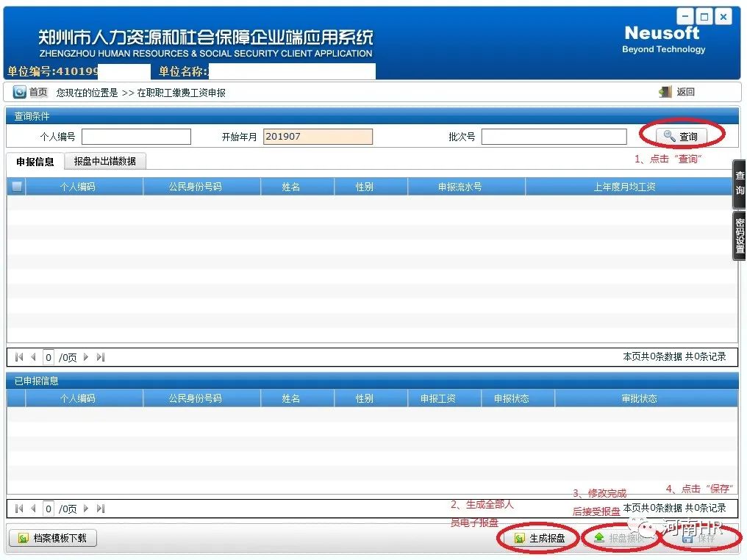Go to previous page in 已申报信息 pager
This screenshot has height=560, width=747.
[33, 509]
